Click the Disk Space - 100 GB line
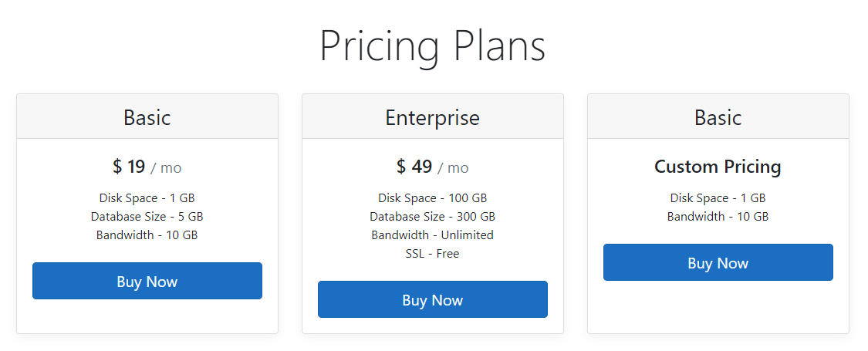 click(432, 197)
